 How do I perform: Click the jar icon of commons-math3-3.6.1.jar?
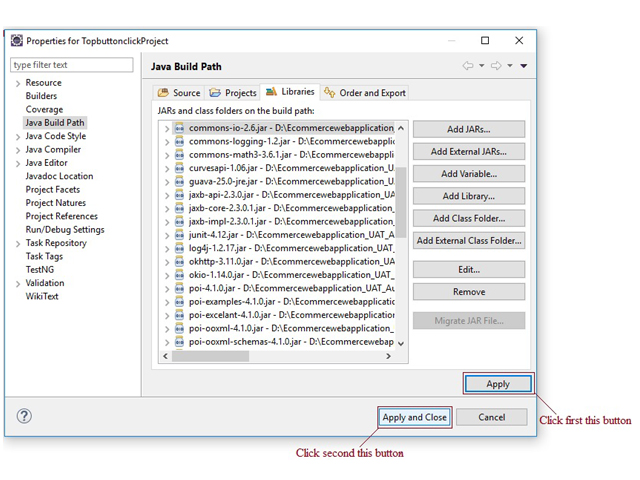tap(180, 155)
